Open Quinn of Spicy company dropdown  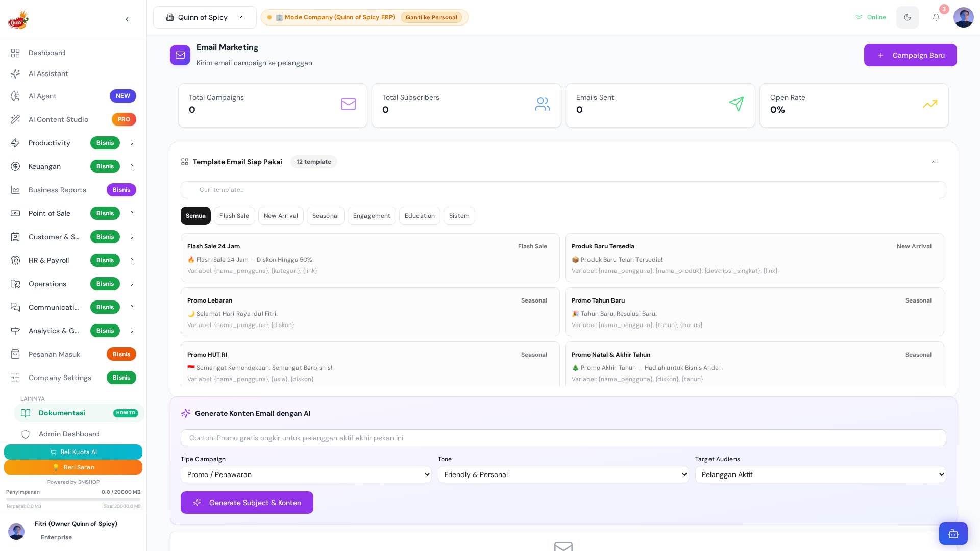(x=205, y=17)
